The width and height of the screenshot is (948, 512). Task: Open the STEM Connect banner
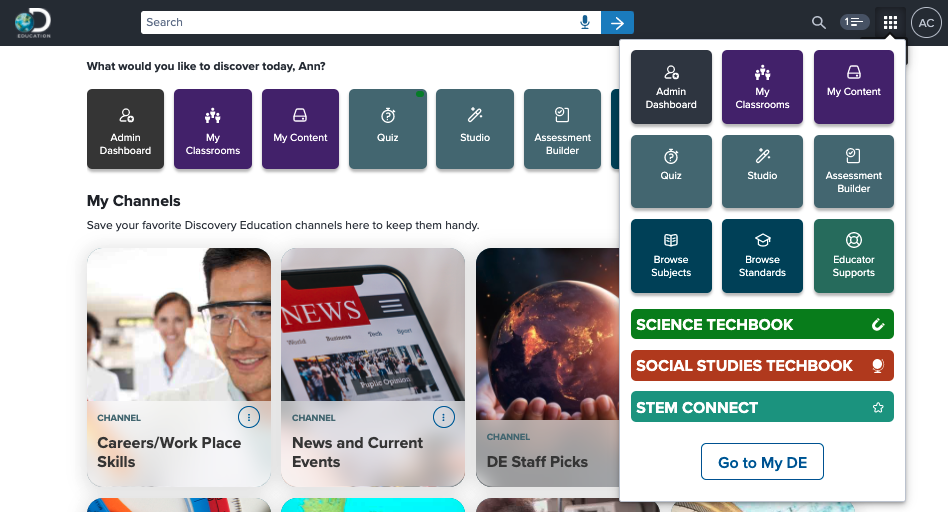coord(762,407)
